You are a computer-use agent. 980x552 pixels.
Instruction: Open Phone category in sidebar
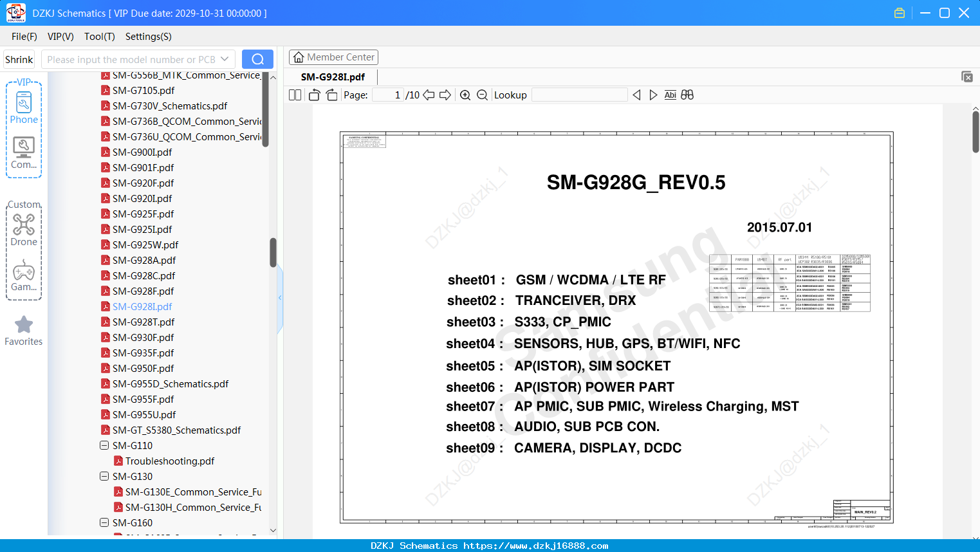click(x=24, y=108)
